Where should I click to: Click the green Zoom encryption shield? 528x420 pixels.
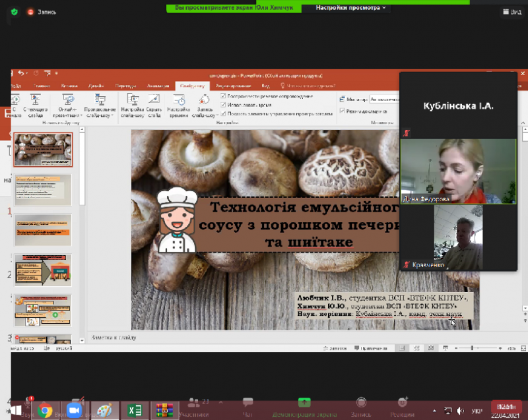coord(14,12)
